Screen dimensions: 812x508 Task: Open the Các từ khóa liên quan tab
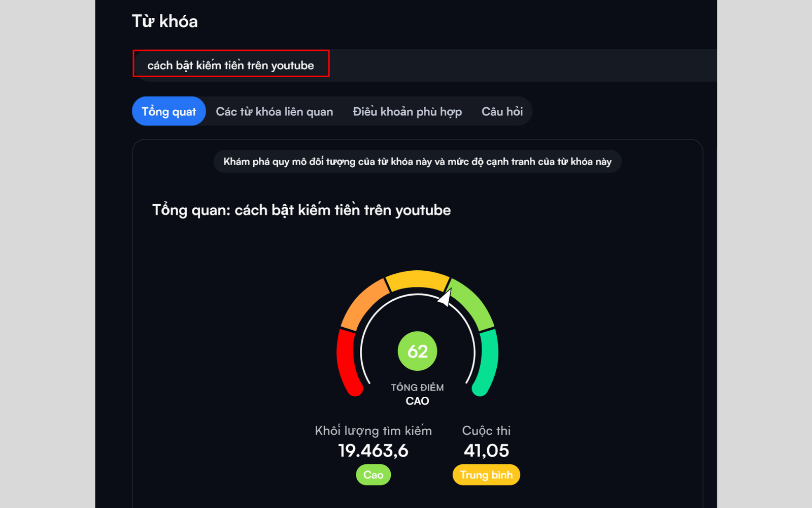pos(274,111)
